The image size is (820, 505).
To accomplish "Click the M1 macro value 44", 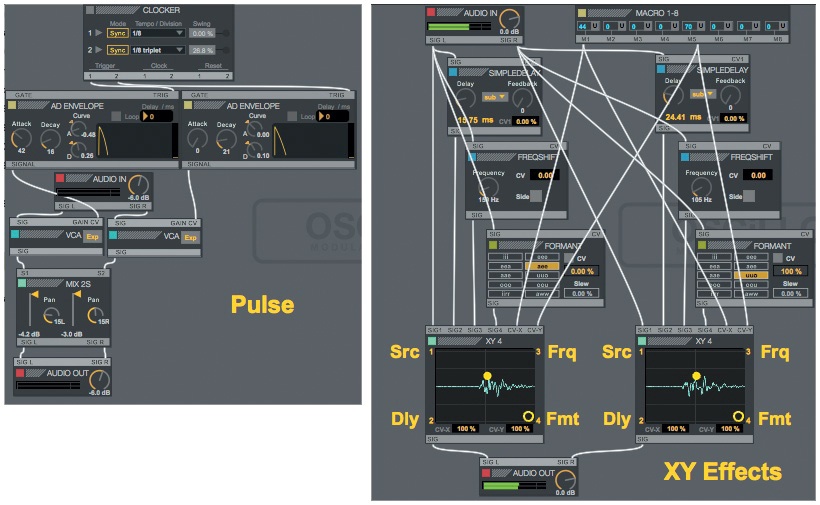I will pyautogui.click(x=583, y=26).
